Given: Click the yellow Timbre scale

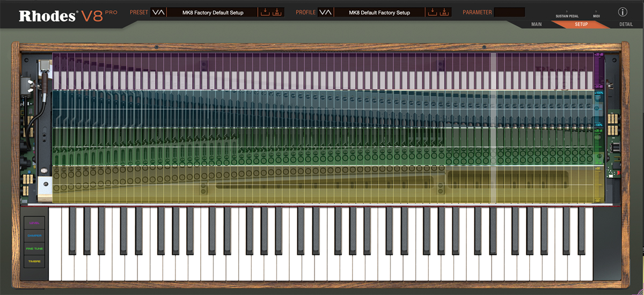Looking at the screenshot, I should point(598,185).
